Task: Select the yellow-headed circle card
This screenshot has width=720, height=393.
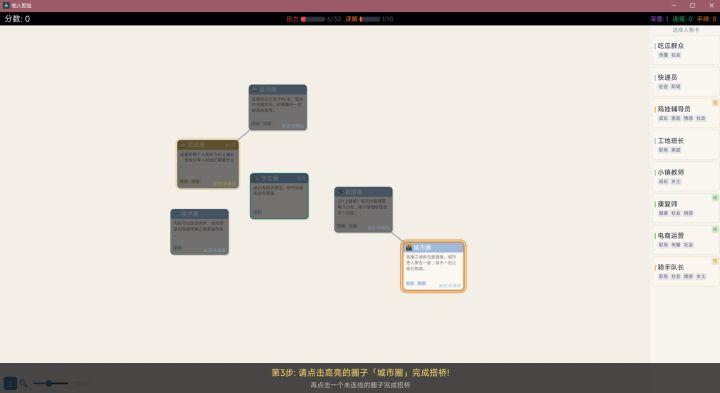Action: (208, 164)
